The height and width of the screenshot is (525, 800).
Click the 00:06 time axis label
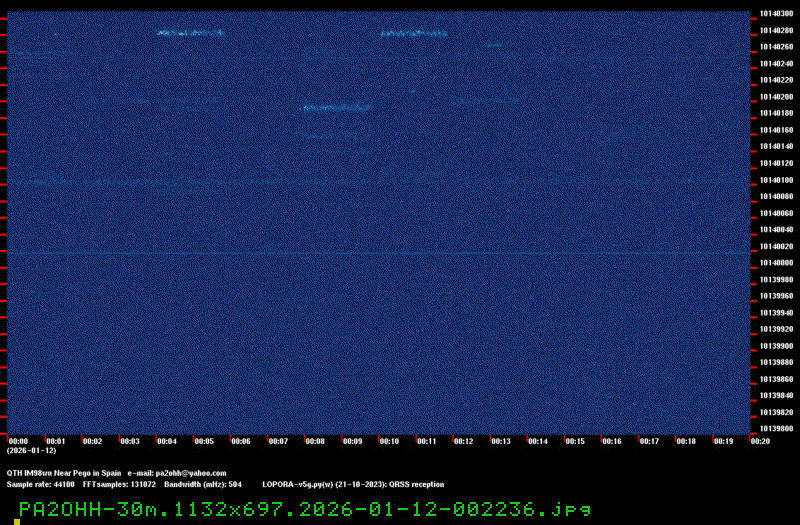coord(241,441)
